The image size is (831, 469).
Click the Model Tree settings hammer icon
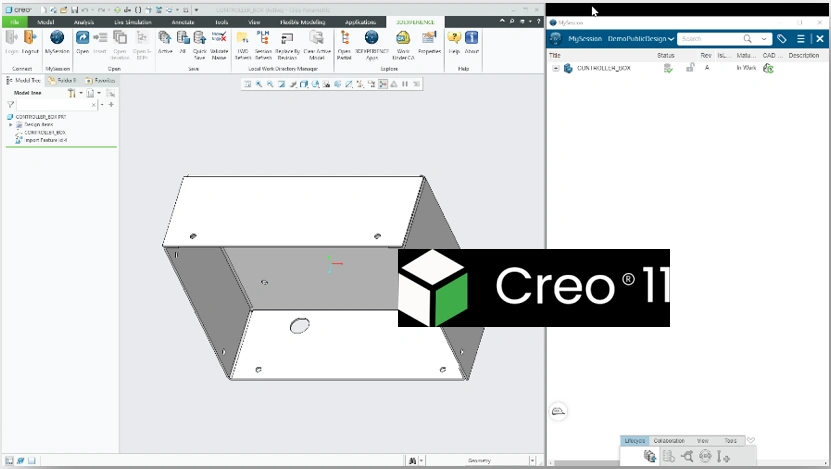[x=72, y=93]
